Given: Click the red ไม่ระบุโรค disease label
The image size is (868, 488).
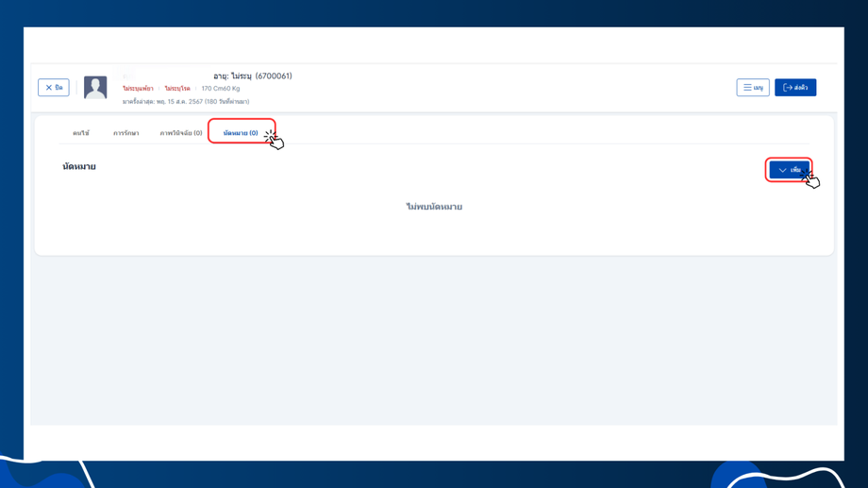Looking at the screenshot, I should [x=177, y=89].
